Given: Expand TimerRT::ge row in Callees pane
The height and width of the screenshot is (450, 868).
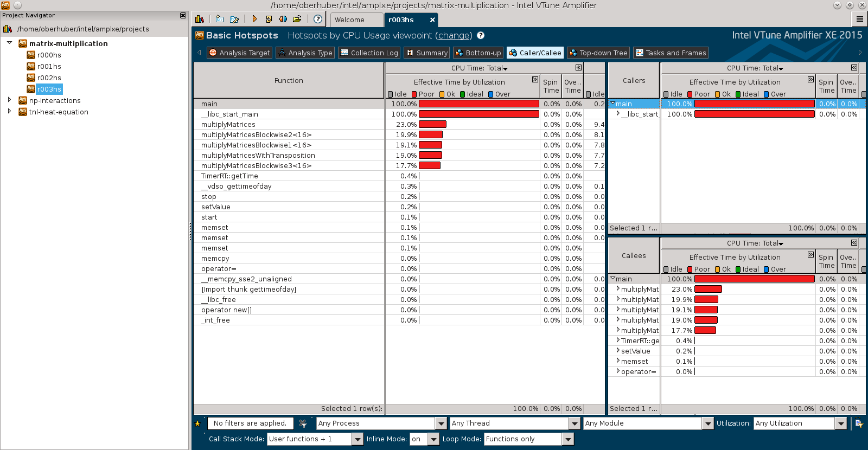Looking at the screenshot, I should tap(618, 340).
